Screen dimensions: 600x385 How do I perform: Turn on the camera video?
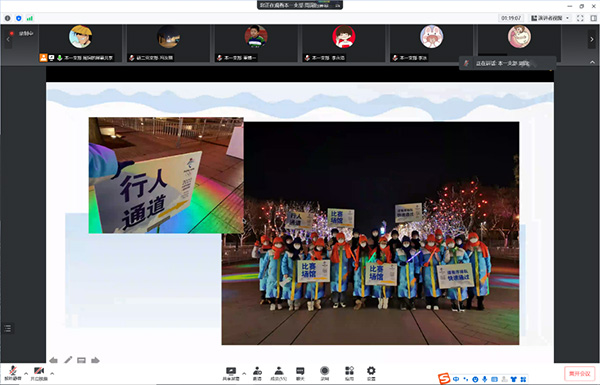(x=39, y=373)
